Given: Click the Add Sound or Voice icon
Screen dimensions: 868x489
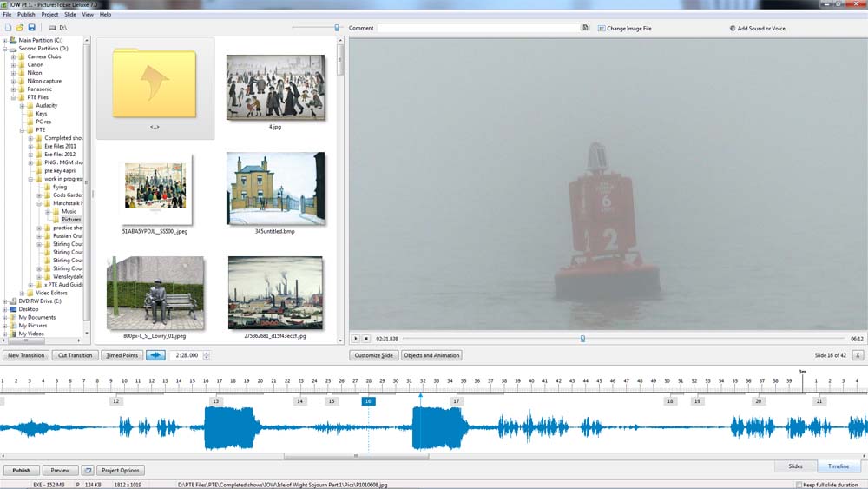Looking at the screenshot, I should pyautogui.click(x=733, y=29).
